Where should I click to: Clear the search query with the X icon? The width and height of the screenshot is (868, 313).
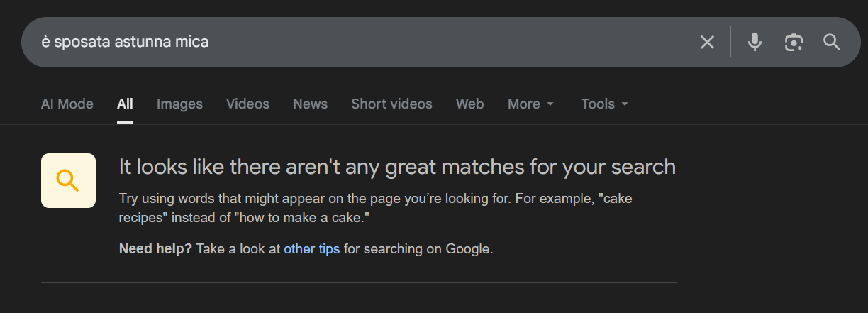pyautogui.click(x=707, y=43)
